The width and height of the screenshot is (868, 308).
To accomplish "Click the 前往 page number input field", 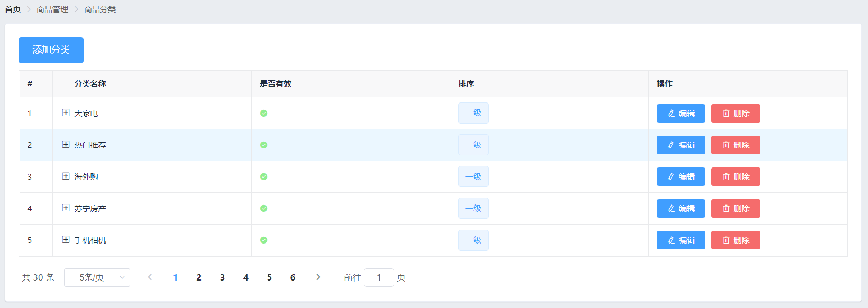I will pos(379,277).
